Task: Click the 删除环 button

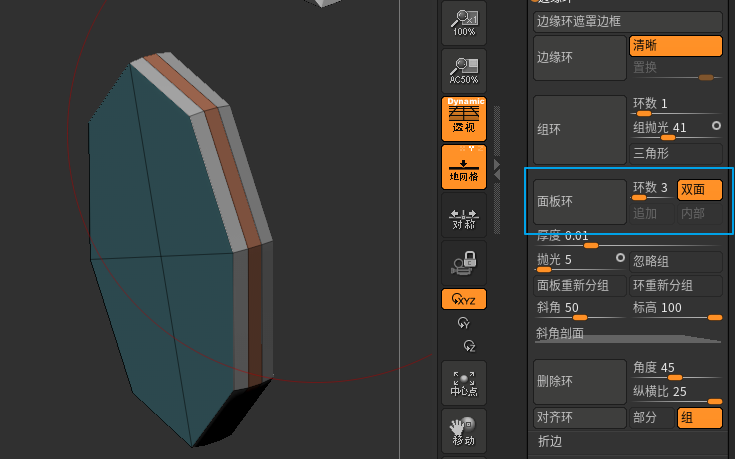Action: click(x=580, y=382)
